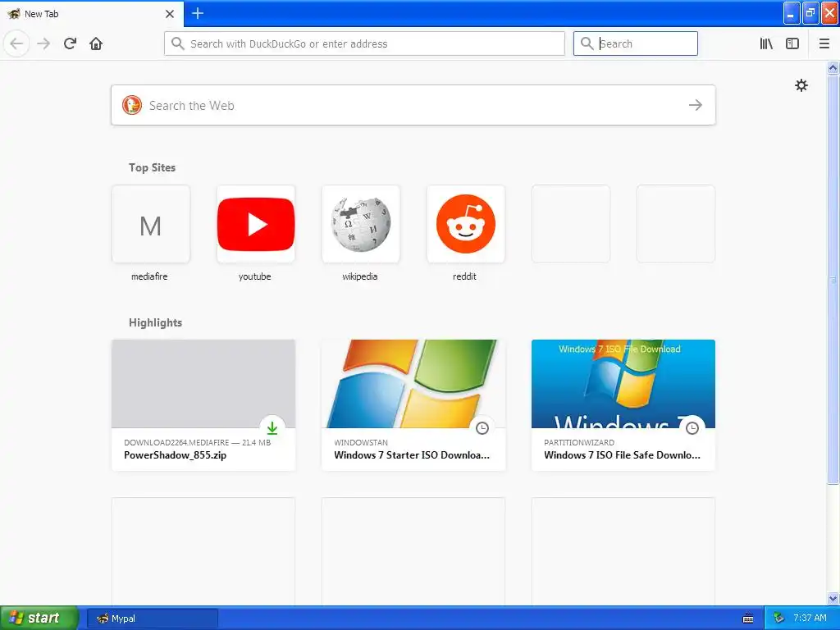Open the Windows start menu
The height and width of the screenshot is (630, 840).
tap(39, 618)
